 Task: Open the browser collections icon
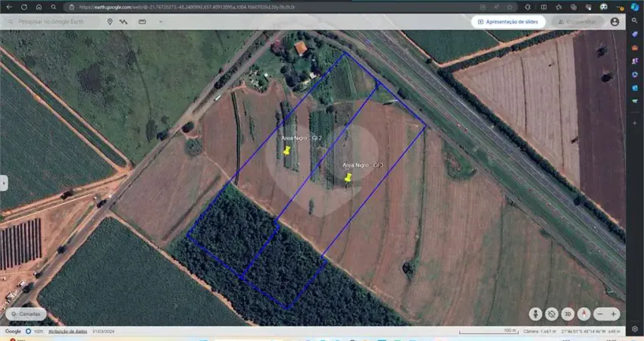click(574, 7)
